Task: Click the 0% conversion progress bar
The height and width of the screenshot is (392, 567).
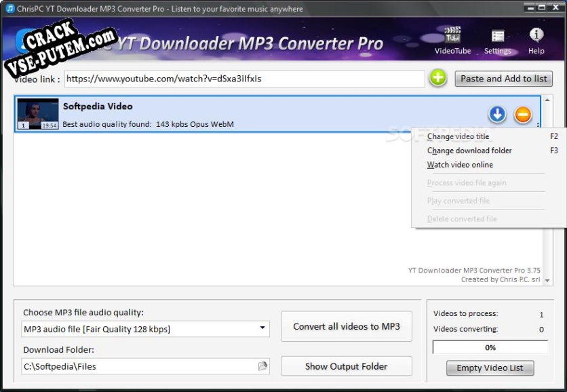Action: pos(490,347)
